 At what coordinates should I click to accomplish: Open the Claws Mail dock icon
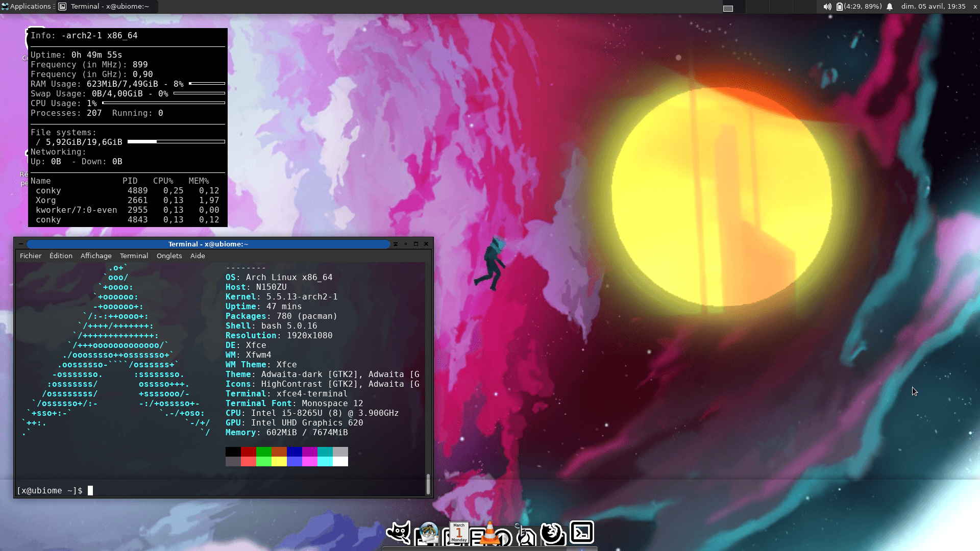429,533
